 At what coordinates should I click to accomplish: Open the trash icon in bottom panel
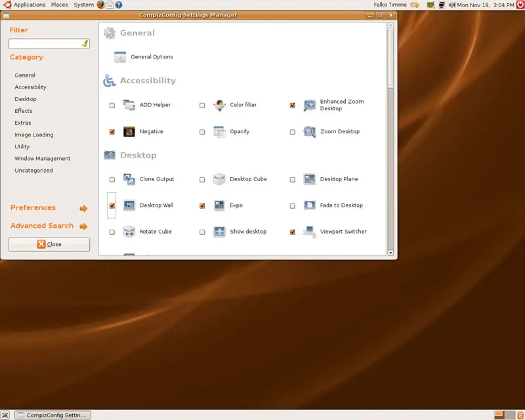pos(520,415)
